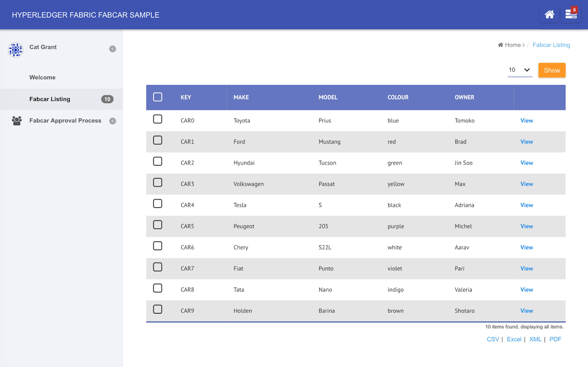Check the checkbox for CAR5 row
Image resolution: width=588 pixels, height=367 pixels.
click(158, 225)
